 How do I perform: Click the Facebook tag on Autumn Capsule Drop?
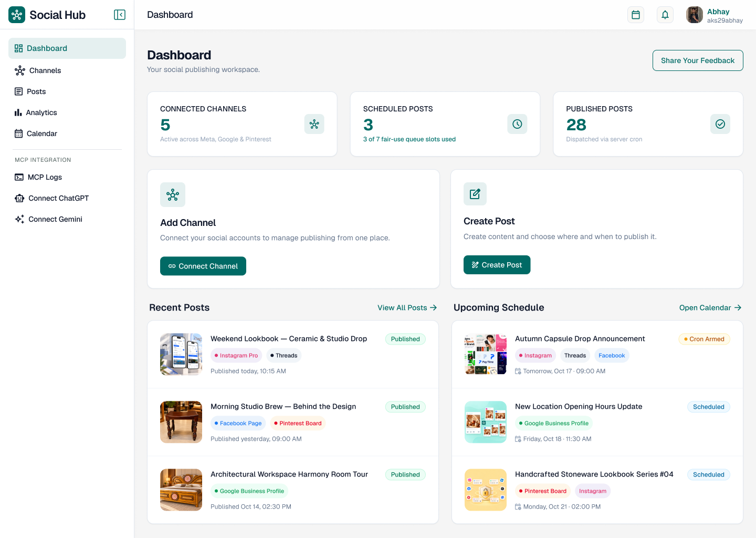pyautogui.click(x=612, y=356)
